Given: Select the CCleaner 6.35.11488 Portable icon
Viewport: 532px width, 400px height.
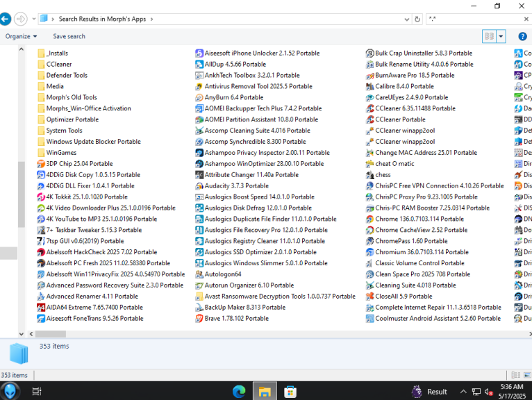Looking at the screenshot, I should [369, 108].
